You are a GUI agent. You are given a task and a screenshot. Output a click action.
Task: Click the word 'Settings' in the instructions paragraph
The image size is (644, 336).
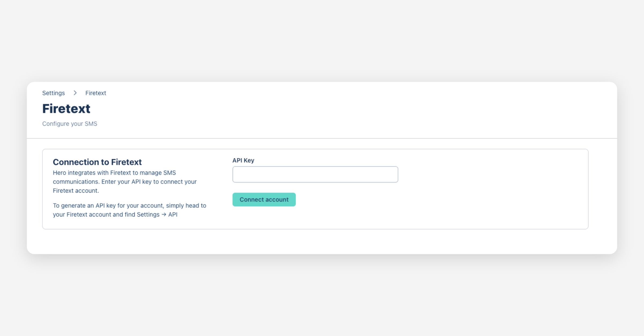(148, 215)
